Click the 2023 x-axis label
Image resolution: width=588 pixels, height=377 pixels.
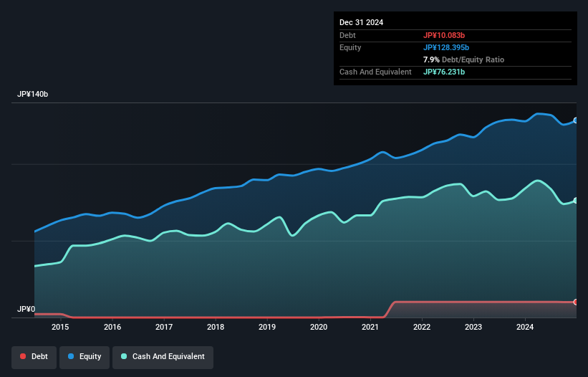click(x=473, y=327)
